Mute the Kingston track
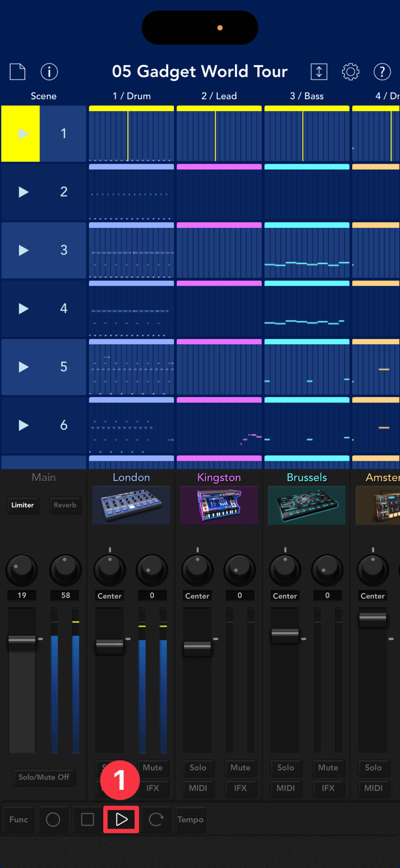This screenshot has height=868, width=400. click(x=240, y=767)
